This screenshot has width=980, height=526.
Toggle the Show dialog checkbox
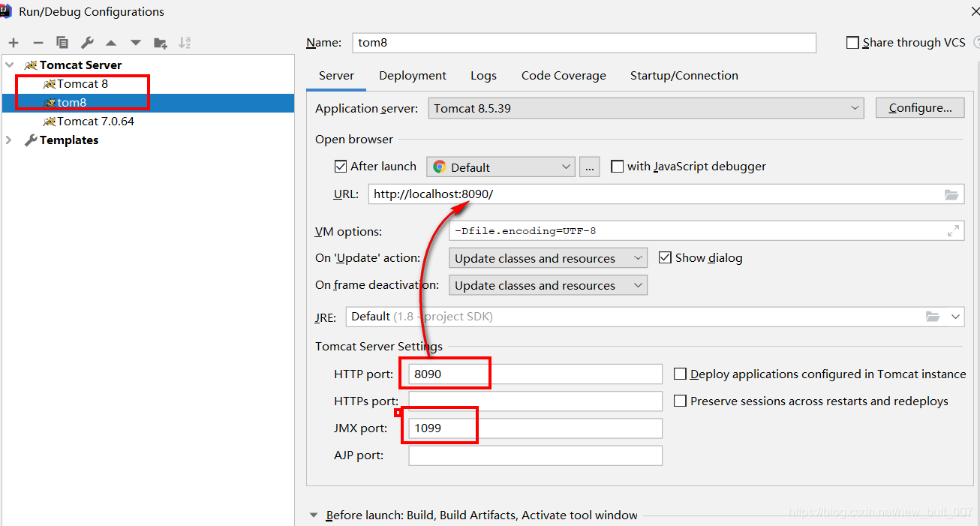[664, 257]
